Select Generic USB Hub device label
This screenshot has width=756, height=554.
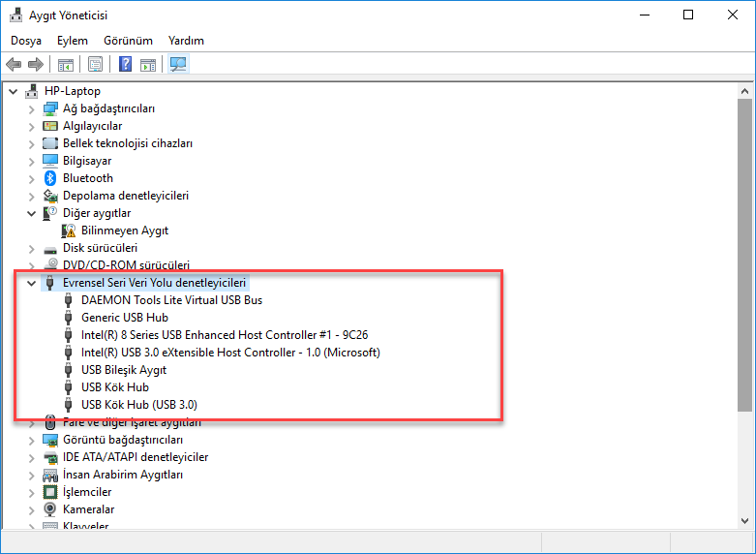click(x=125, y=318)
